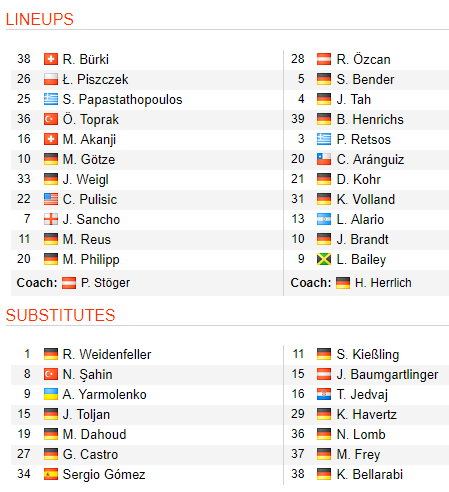
Task: Open coach H. Herrlich's page
Action: (x=383, y=283)
